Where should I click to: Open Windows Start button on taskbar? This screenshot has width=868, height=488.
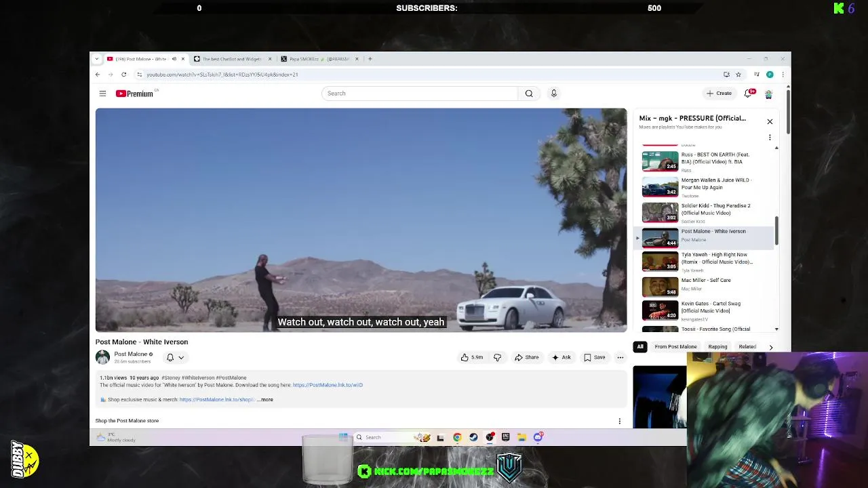tap(343, 437)
